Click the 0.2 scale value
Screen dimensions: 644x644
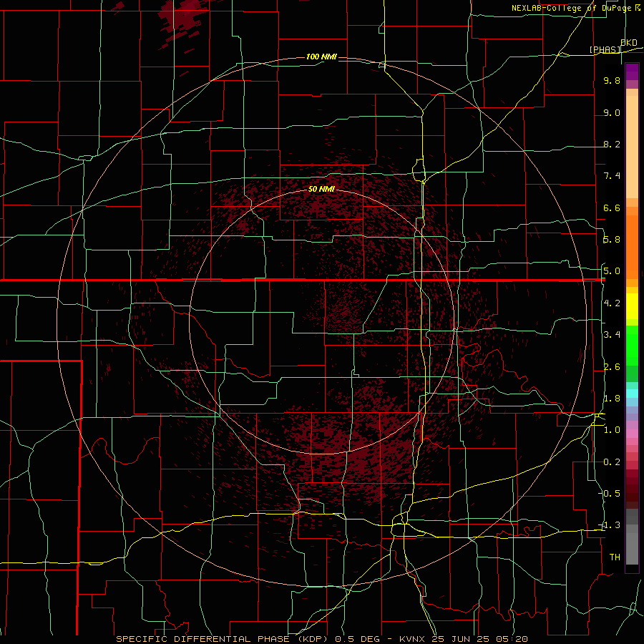[612, 462]
